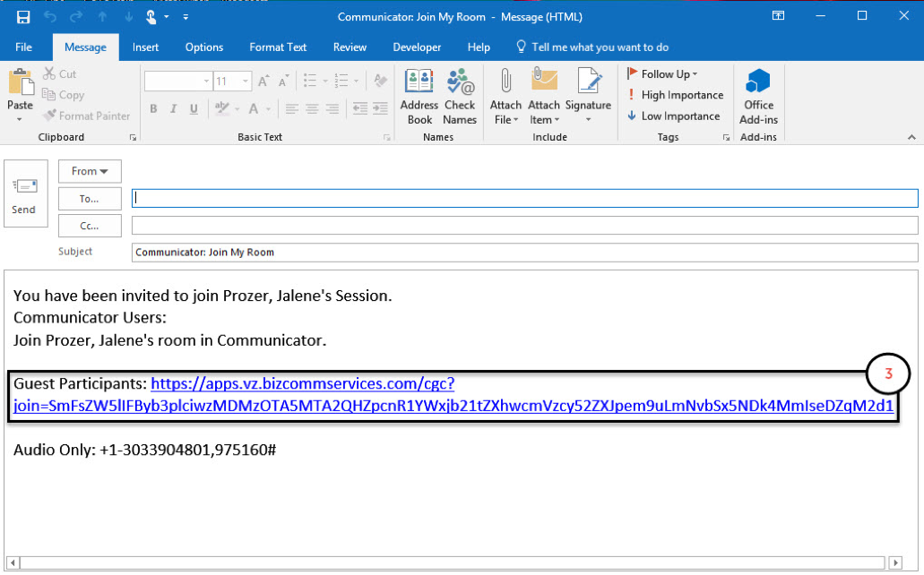Select Format Painter tool

pyautogui.click(x=87, y=116)
